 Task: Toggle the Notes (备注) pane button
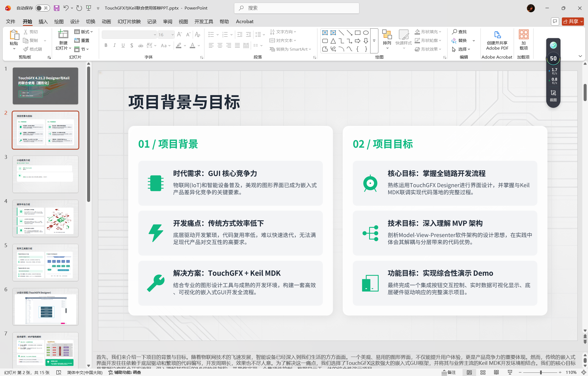pos(449,372)
